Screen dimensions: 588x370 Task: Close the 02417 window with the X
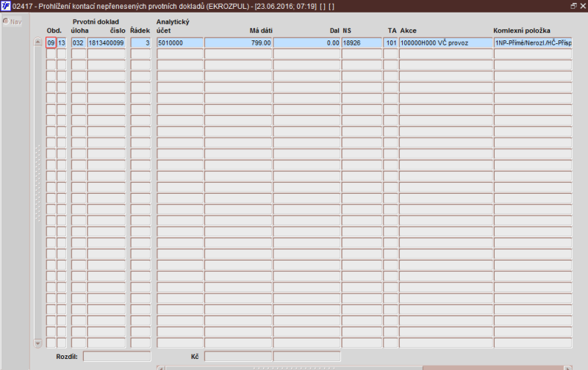coord(583,6)
